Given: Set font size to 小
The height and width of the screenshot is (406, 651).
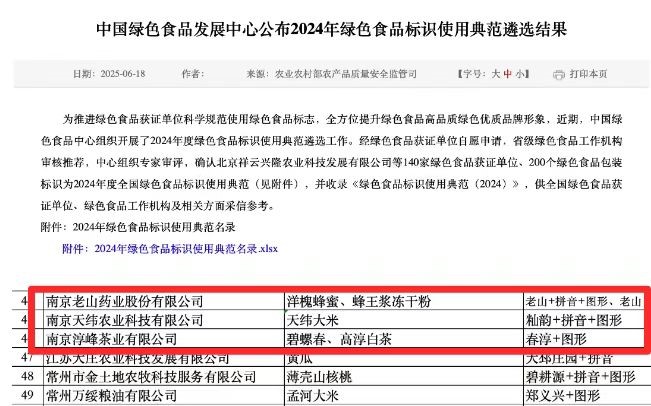Looking at the screenshot, I should [x=519, y=74].
